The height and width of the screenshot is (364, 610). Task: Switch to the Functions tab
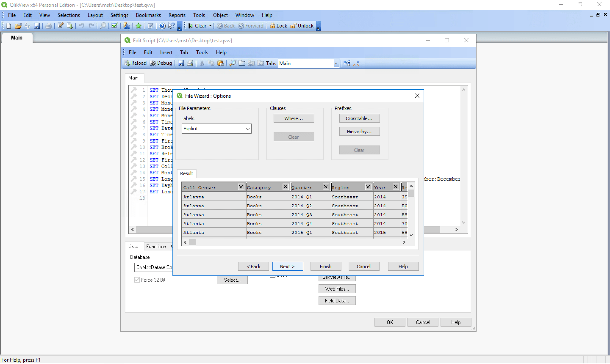tap(156, 247)
